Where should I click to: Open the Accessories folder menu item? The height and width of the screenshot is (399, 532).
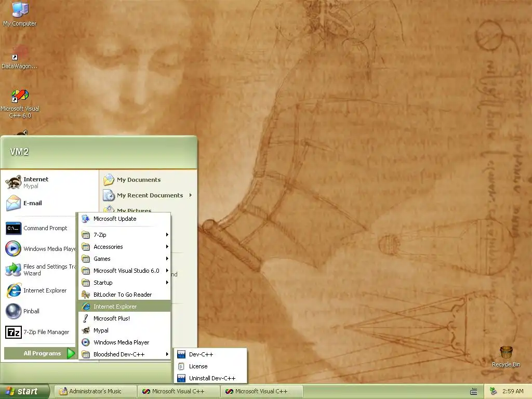coord(124,247)
